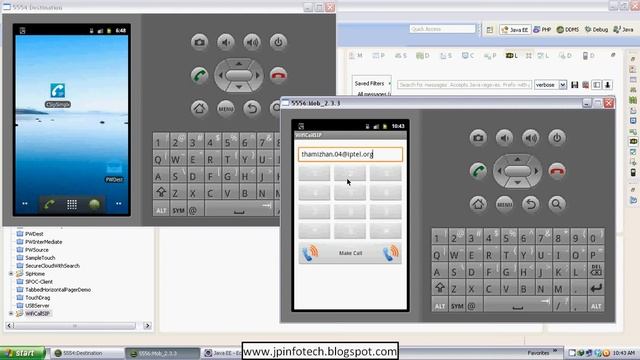Switch to Java perspective
The width and height of the screenshot is (640, 360).
click(624, 29)
